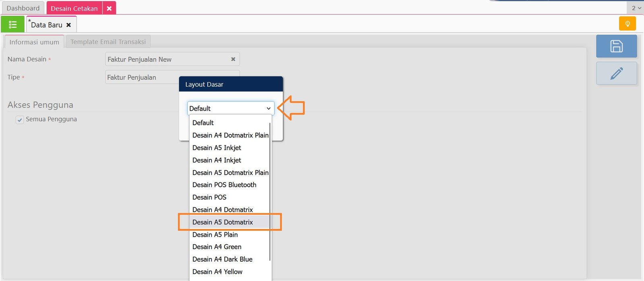Choose Desain A4 Yellow layout
This screenshot has height=281, width=644.
point(217,272)
